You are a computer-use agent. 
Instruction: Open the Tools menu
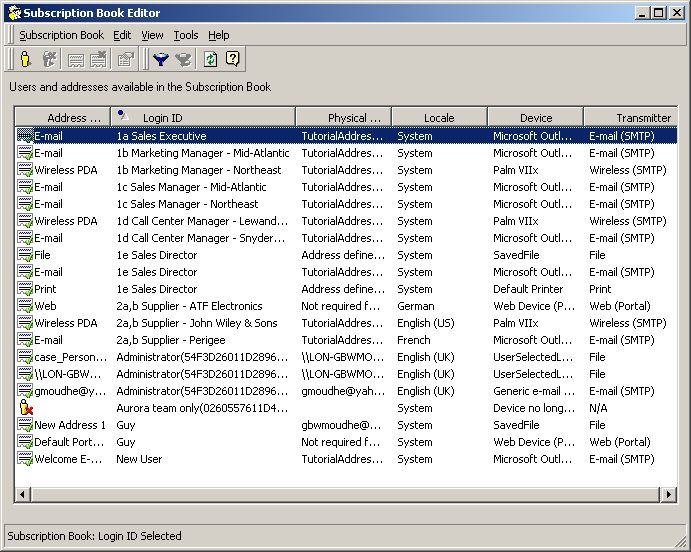tap(186, 35)
